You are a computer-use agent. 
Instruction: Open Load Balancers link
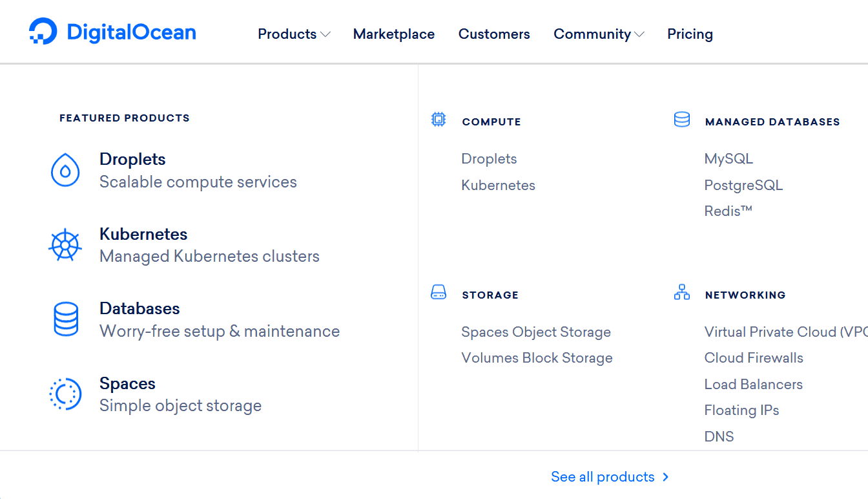[x=753, y=385]
